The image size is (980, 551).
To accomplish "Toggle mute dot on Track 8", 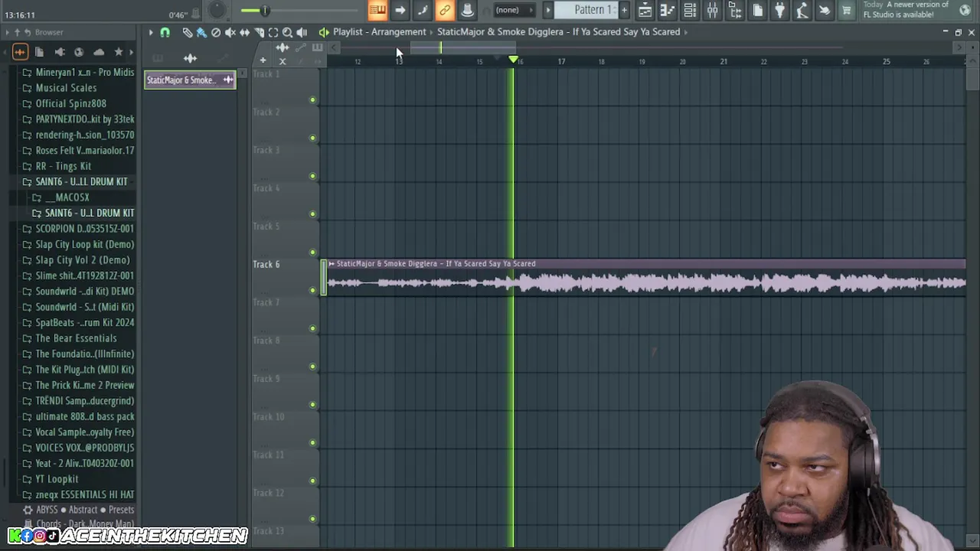I will coord(312,367).
